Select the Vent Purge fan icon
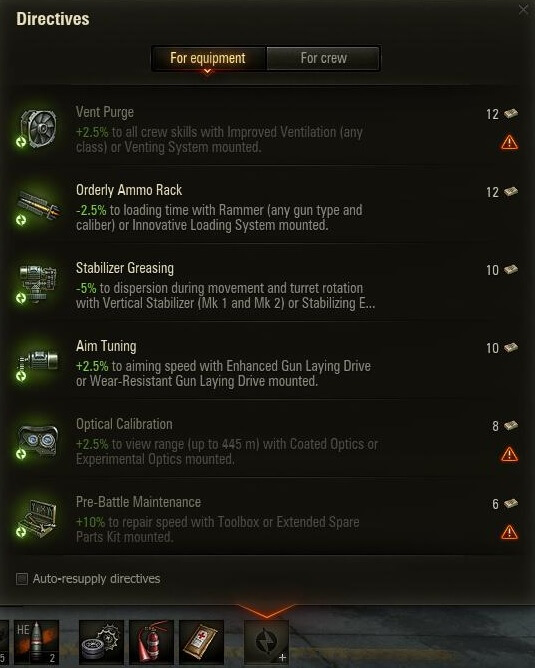This screenshot has height=668, width=535. pos(37,129)
